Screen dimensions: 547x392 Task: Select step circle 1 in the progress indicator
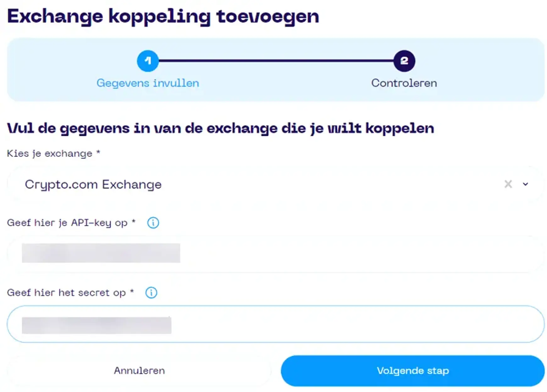[x=147, y=61]
